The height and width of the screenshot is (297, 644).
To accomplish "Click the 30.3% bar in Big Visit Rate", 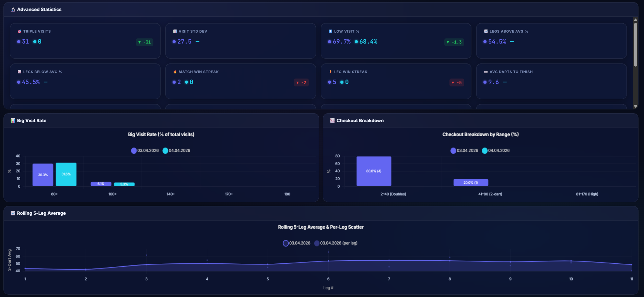I will [43, 175].
